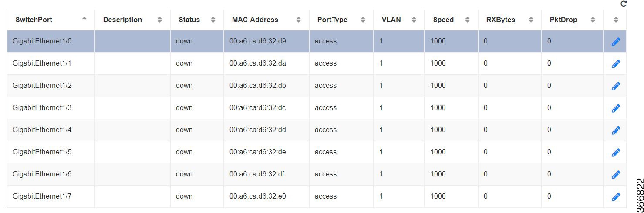Image resolution: width=644 pixels, height=213 pixels.
Task: Click the refresh icon above the table
Action: click(624, 3)
